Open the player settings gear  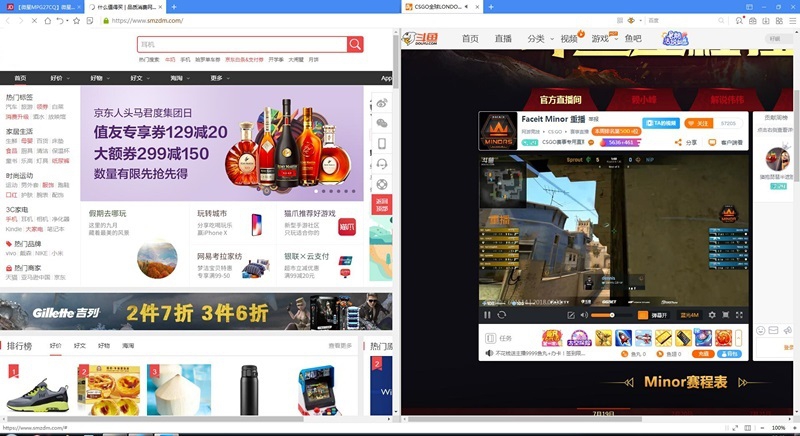[x=712, y=315]
